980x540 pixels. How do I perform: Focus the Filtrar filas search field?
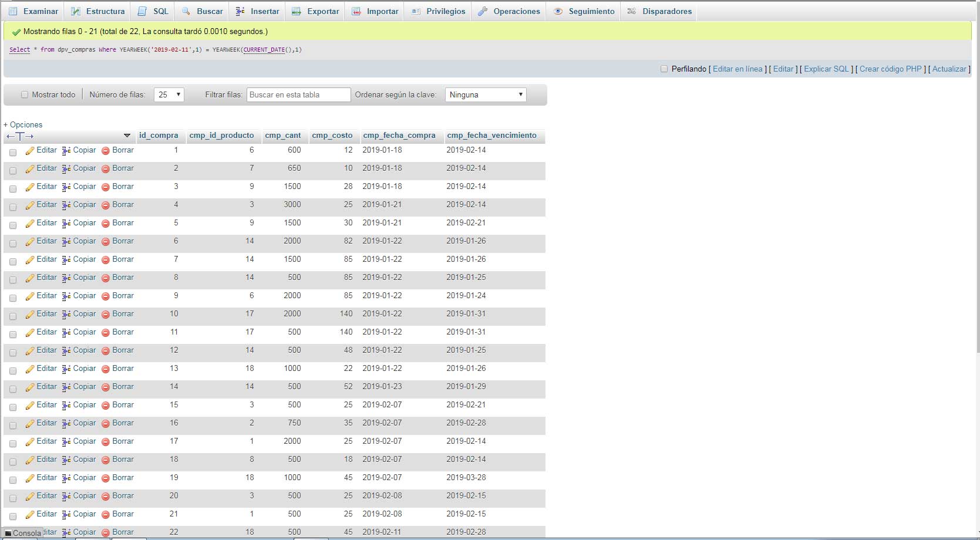pos(298,95)
